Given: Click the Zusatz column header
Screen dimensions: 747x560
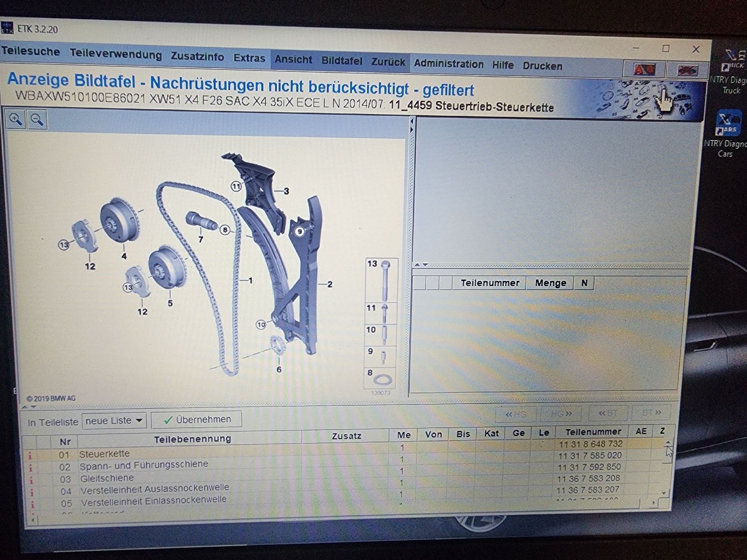Looking at the screenshot, I should (346, 436).
